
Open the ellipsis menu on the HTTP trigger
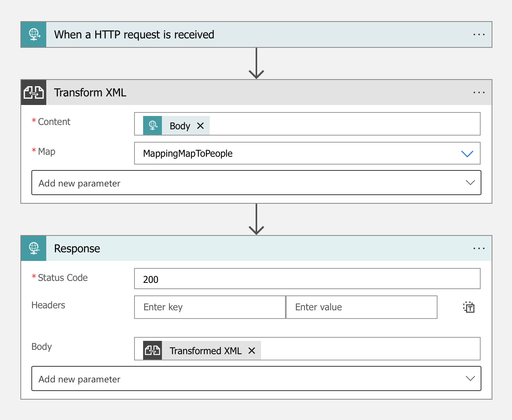pyautogui.click(x=479, y=34)
